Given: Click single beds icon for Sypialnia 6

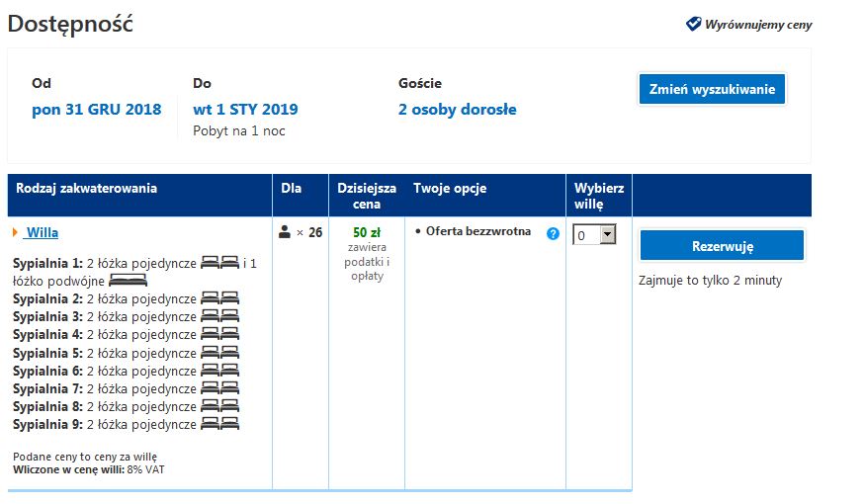Looking at the screenshot, I should pos(219,370).
